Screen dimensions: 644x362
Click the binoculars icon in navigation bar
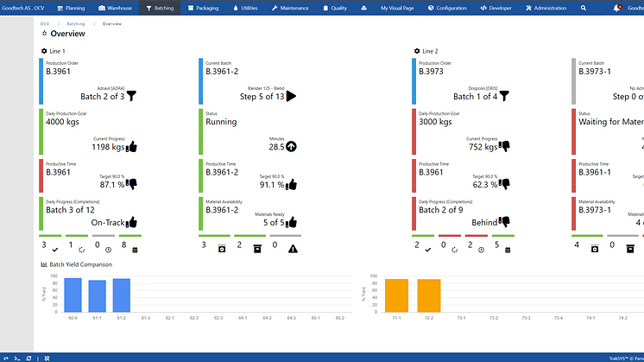[364, 8]
